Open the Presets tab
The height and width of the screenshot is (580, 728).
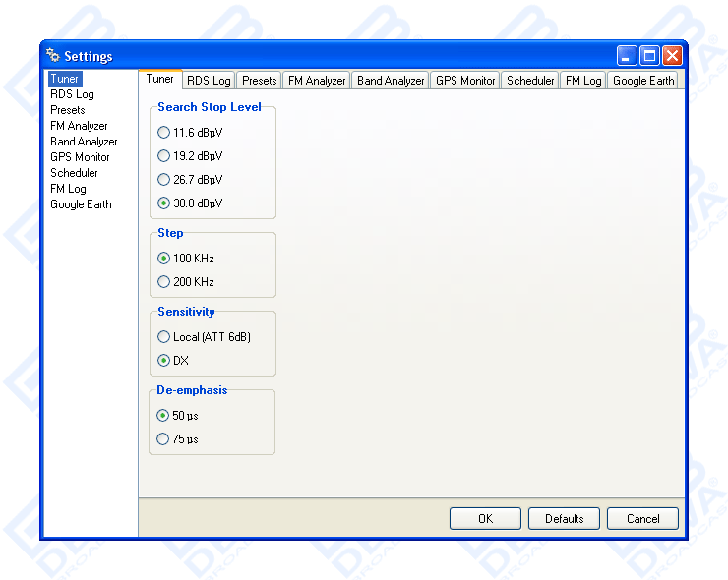tap(260, 81)
